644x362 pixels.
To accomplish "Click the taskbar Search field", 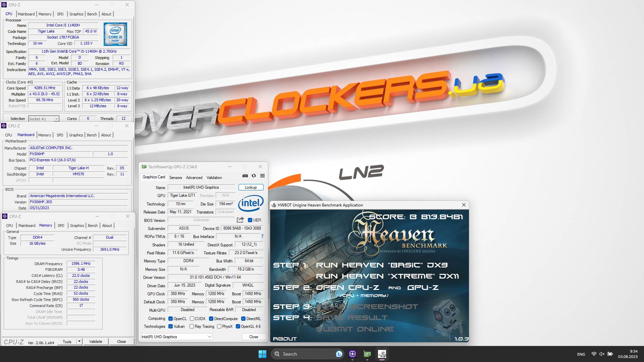I will (x=308, y=354).
